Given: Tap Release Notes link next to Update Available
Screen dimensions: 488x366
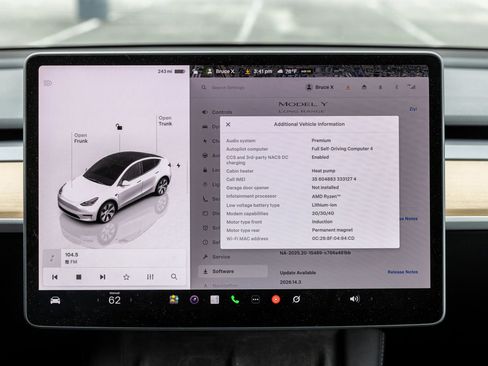Looking at the screenshot, I should [402, 272].
